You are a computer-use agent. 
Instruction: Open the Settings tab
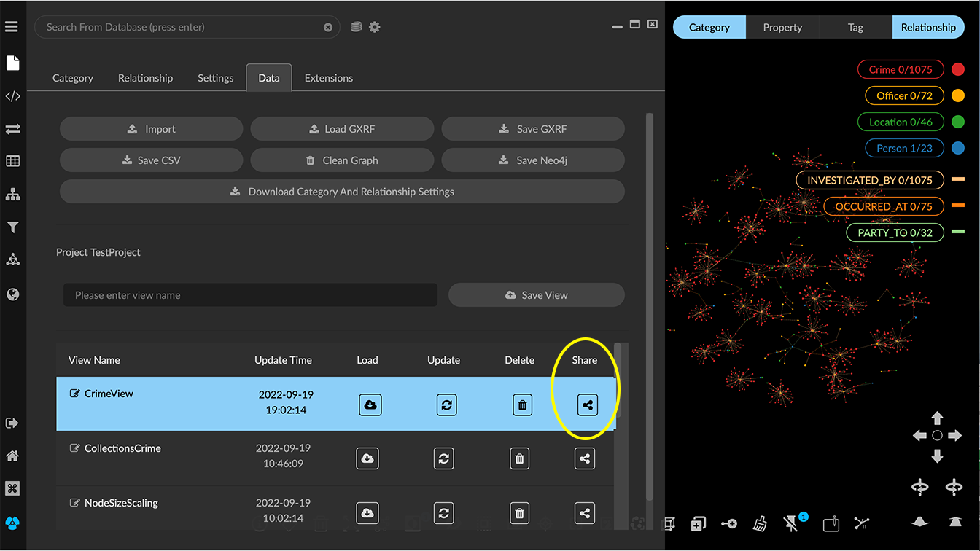tap(215, 78)
